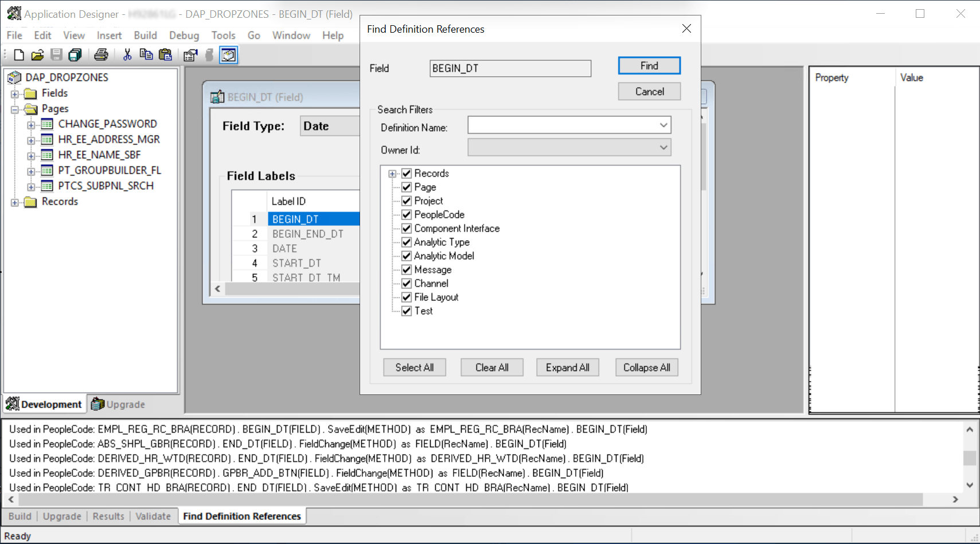Image resolution: width=980 pixels, height=544 pixels.
Task: Click the Field input showing BEGIN_DT
Action: click(510, 68)
